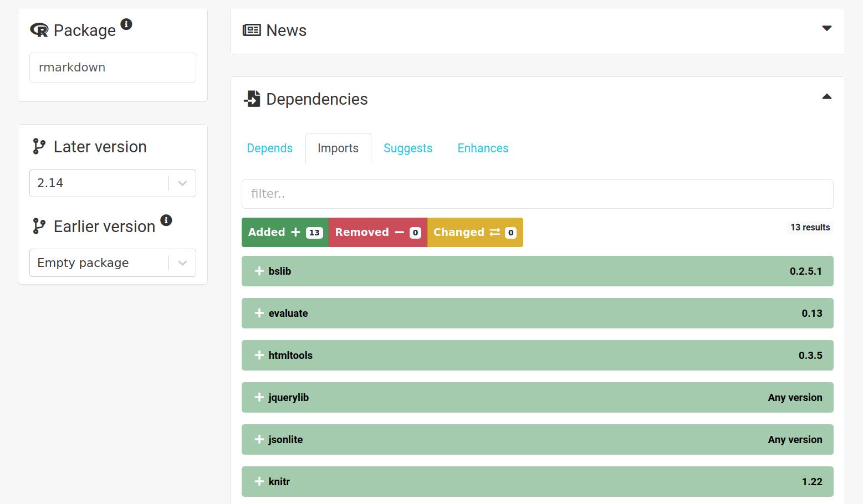Click the jquerylib package name
This screenshot has width=863, height=504.
click(x=288, y=397)
